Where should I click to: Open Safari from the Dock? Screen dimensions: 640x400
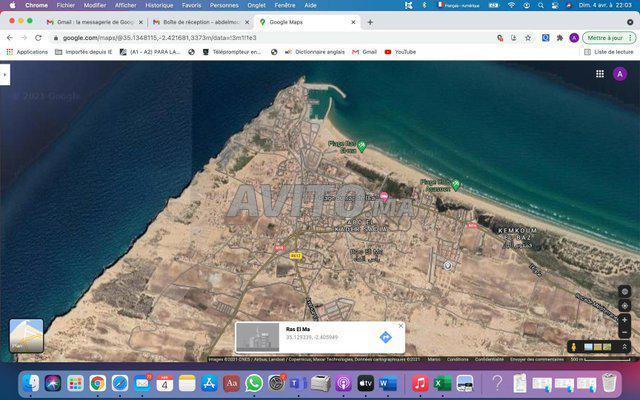[120, 383]
